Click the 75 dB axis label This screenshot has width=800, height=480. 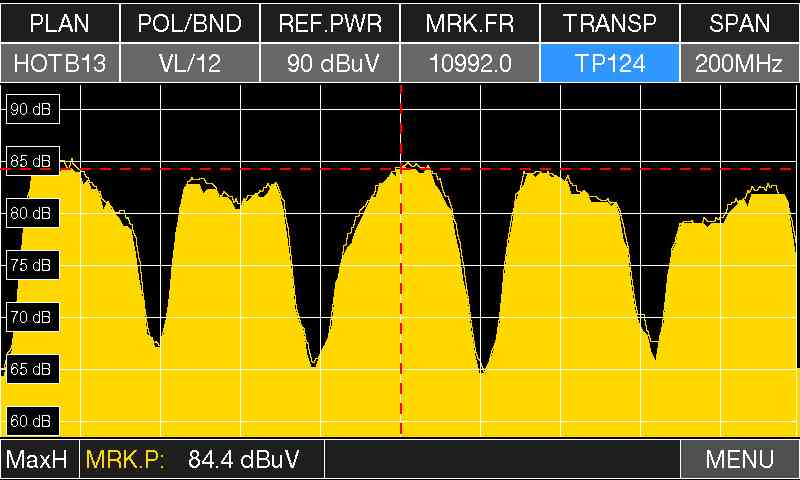[33, 265]
